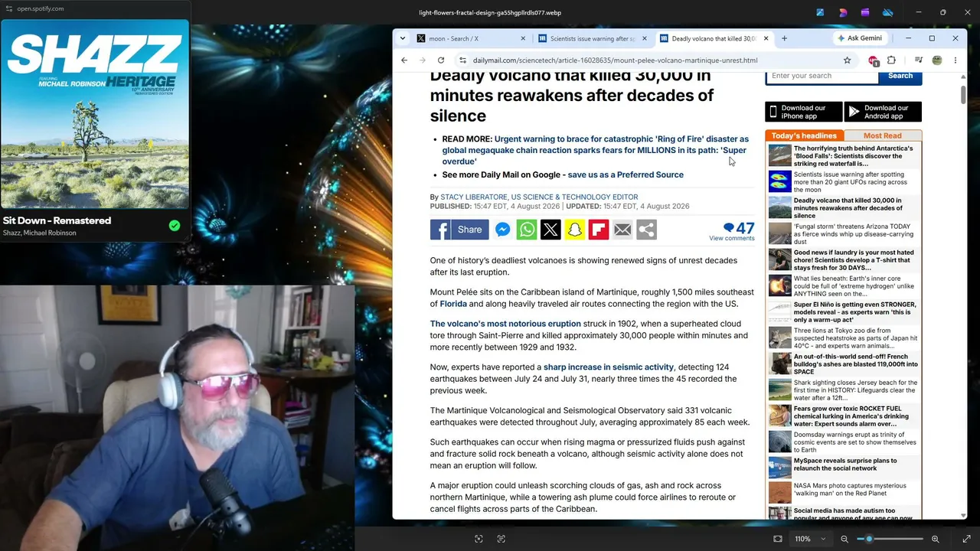Select Today's headlines tab
This screenshot has height=551, width=980.
pyautogui.click(x=804, y=135)
